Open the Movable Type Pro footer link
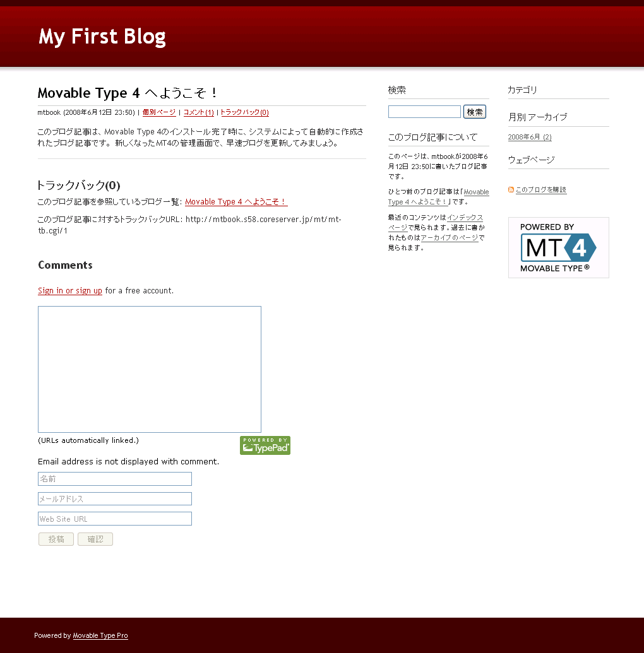Viewport: 644px width, 653px height. point(100,635)
